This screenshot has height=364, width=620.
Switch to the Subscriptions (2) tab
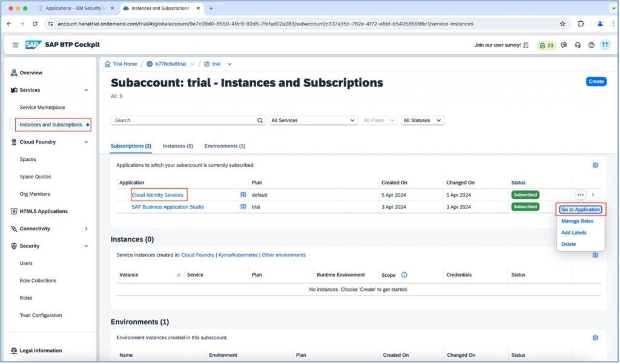tap(131, 146)
